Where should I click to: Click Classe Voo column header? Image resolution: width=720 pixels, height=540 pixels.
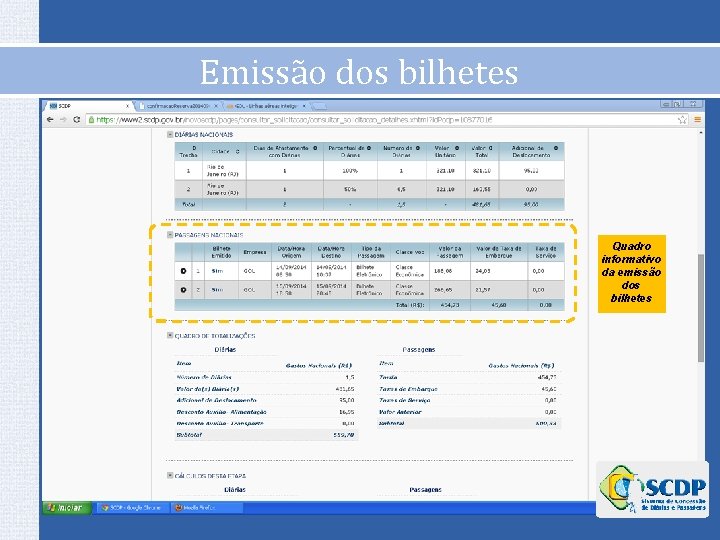tap(410, 252)
